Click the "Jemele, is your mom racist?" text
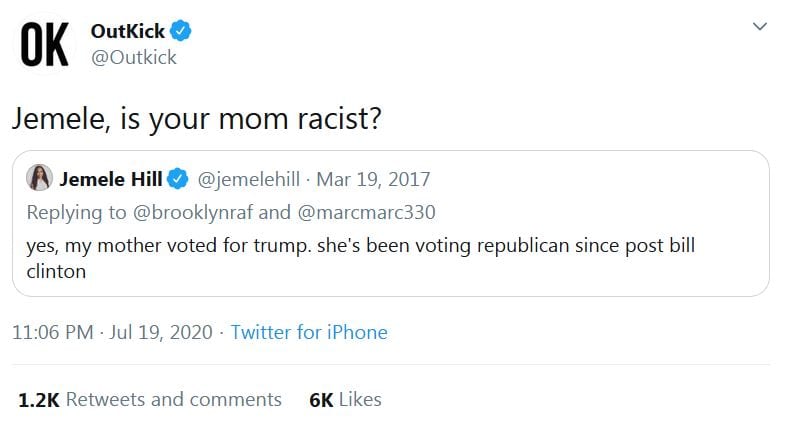 point(196,120)
